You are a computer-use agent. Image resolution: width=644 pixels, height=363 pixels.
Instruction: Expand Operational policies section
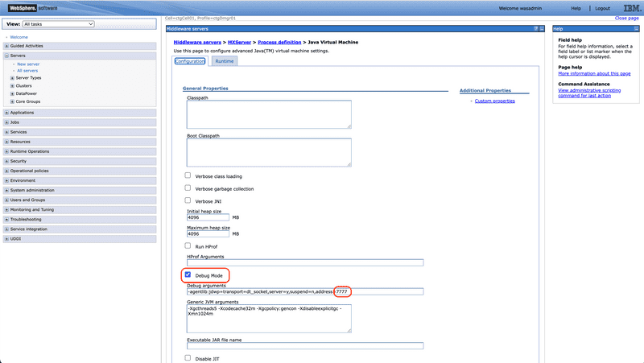click(6, 171)
